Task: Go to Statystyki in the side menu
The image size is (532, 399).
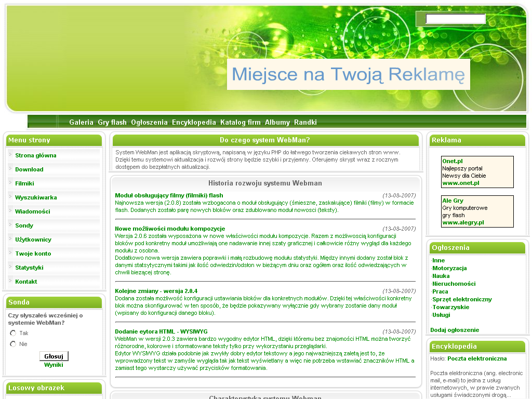Action: (x=29, y=268)
